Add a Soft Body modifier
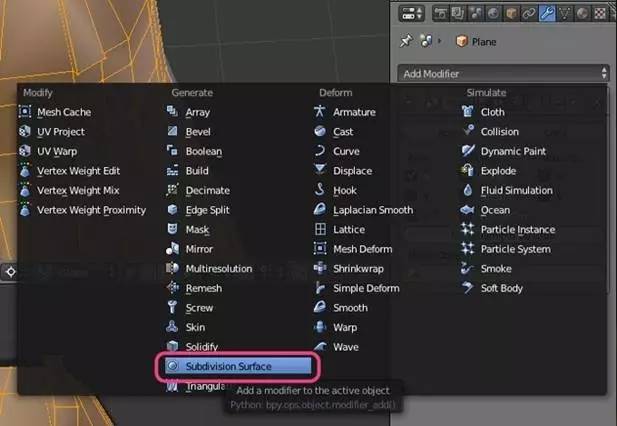This screenshot has height=426, width=617. pos(532,288)
